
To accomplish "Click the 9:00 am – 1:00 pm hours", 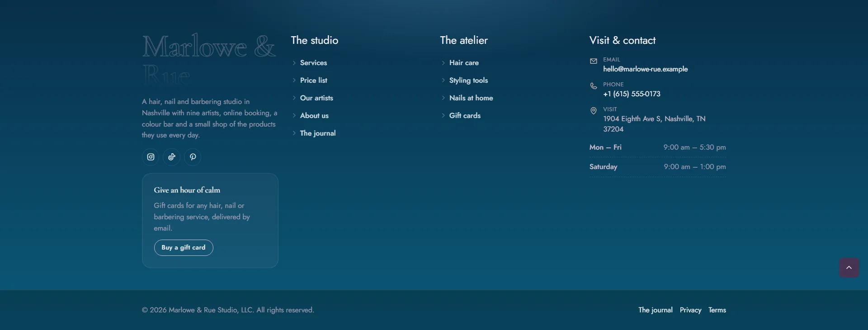I will [695, 167].
